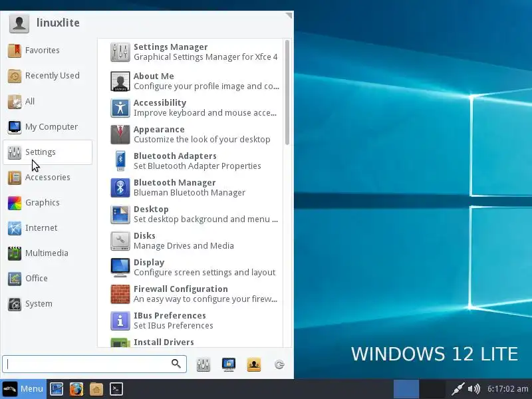Launch Accessibility settings icon
This screenshot has height=399, width=532.
click(x=120, y=108)
